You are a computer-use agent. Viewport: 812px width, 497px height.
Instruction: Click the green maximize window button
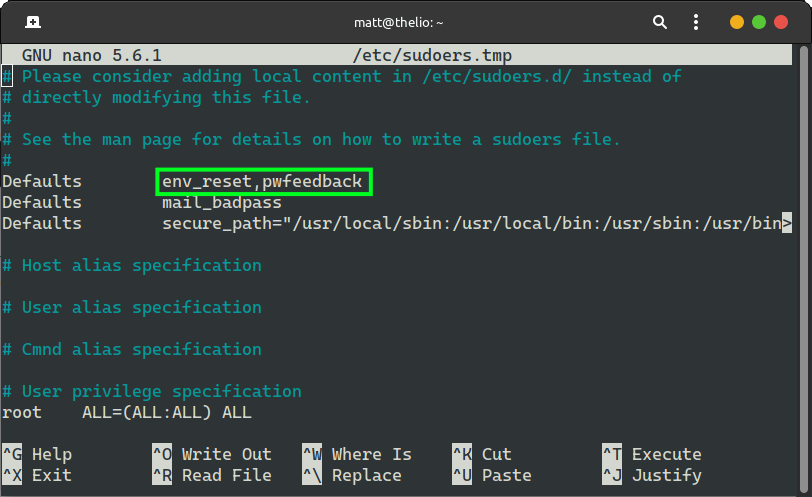coord(759,22)
